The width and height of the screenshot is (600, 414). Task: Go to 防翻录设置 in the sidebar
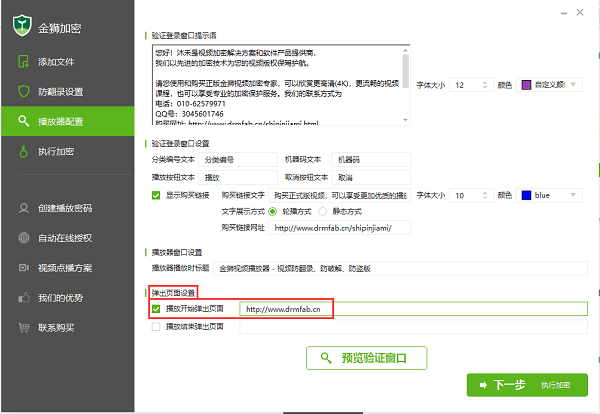[x=68, y=91]
